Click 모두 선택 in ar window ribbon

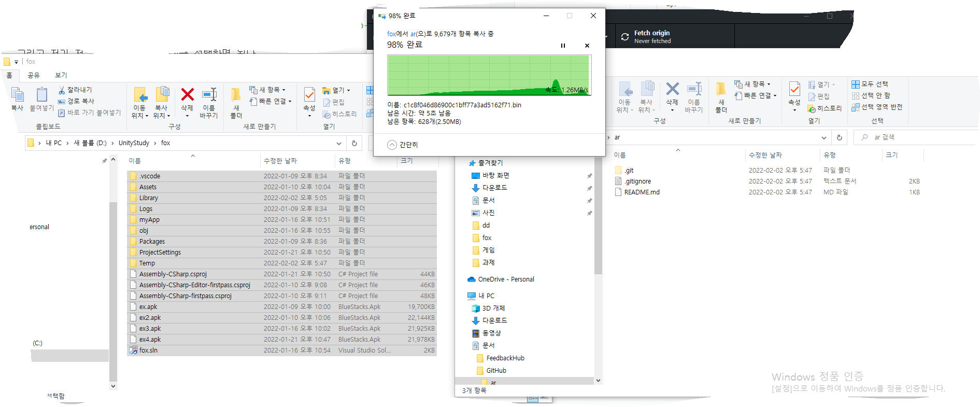pyautogui.click(x=870, y=84)
